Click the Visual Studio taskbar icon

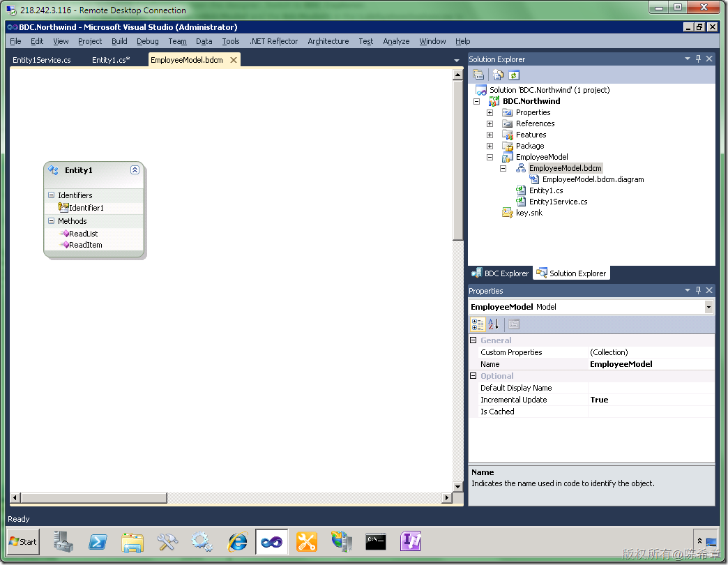(272, 541)
